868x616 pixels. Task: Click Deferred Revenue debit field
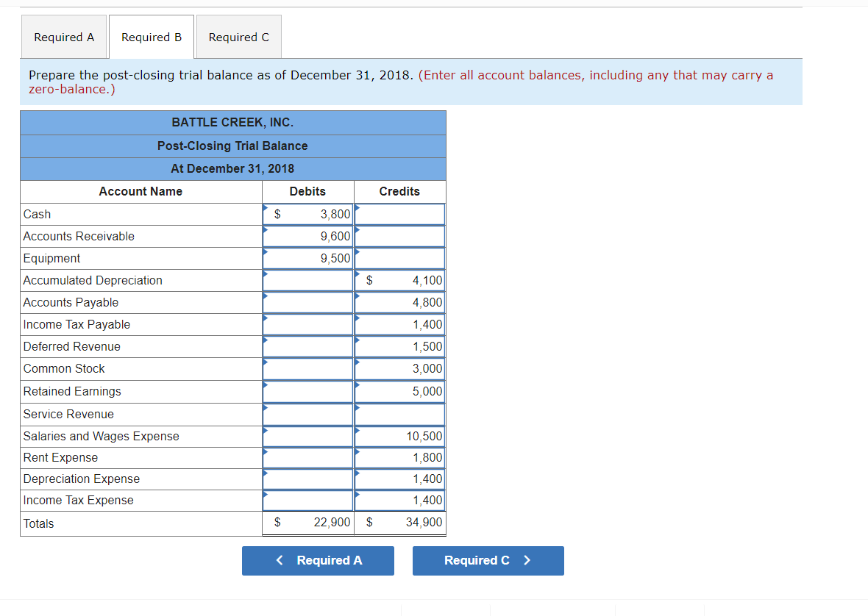point(307,347)
